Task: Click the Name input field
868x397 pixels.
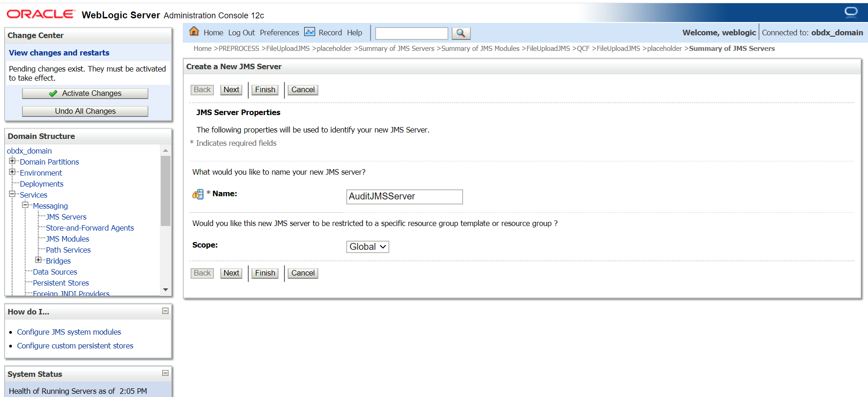Action: 404,197
